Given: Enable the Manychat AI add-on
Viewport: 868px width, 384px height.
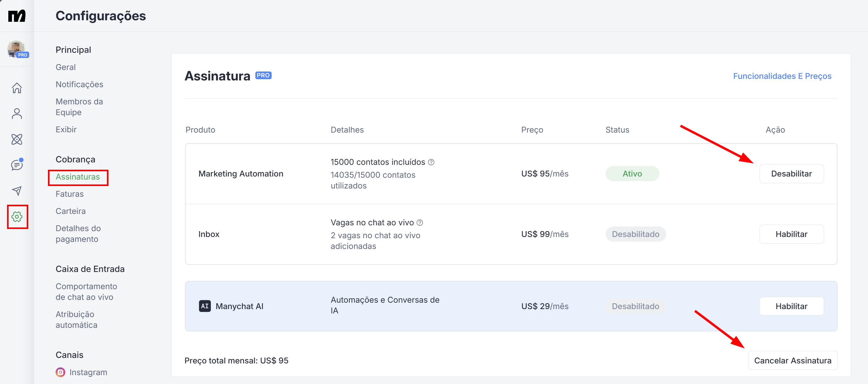Looking at the screenshot, I should pyautogui.click(x=791, y=306).
